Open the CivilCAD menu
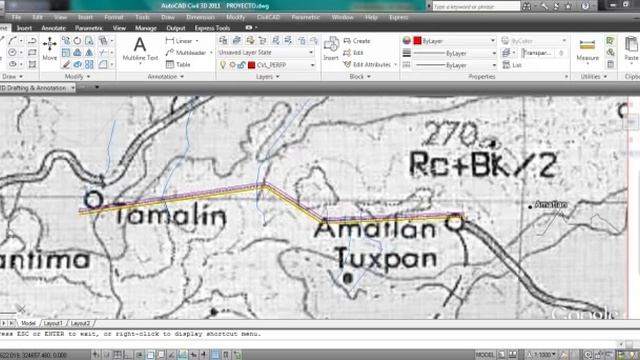 [x=268, y=18]
